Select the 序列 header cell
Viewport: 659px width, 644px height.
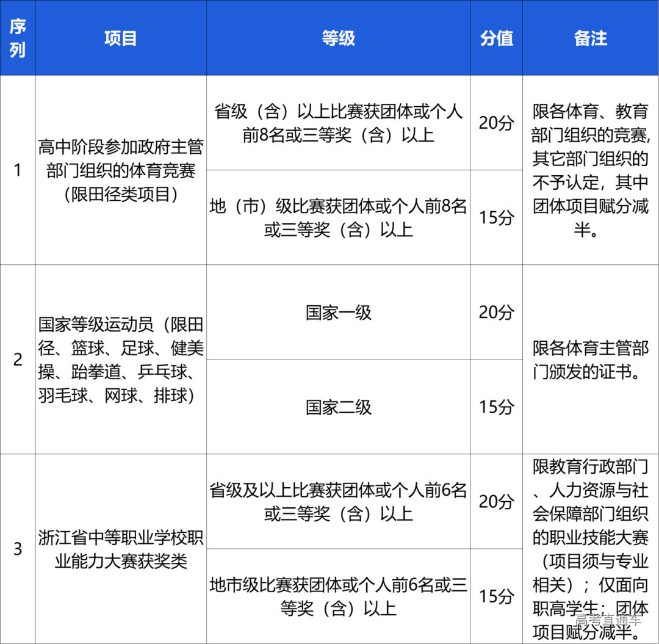17,38
